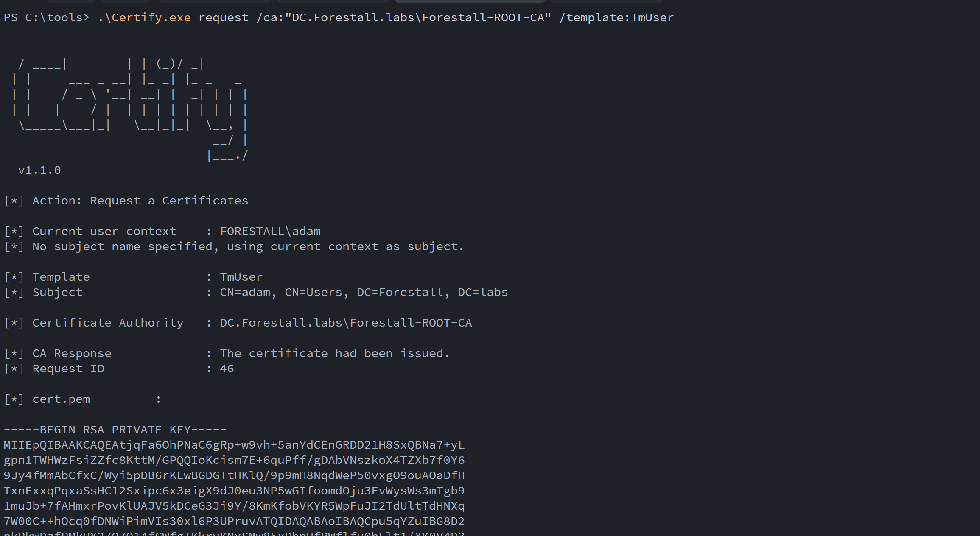Click the "Action: Request a Certificates" line

(x=140, y=201)
